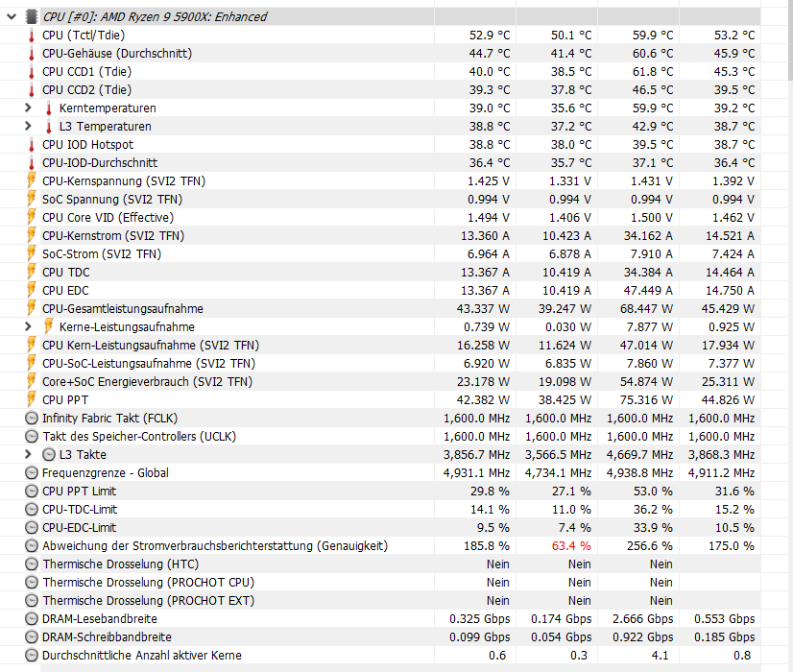Click the 4,938.8 MHz maximum frequency limit value

click(x=639, y=472)
